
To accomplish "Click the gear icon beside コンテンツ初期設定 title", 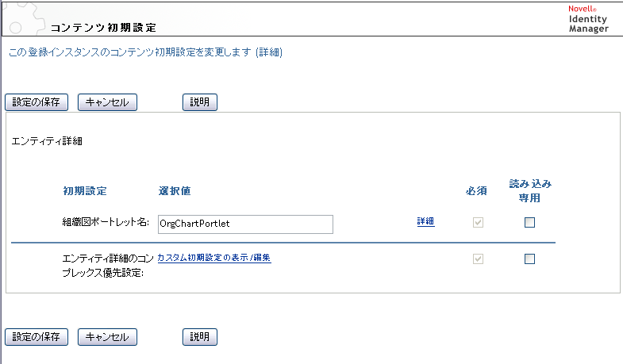I will tap(22, 17).
